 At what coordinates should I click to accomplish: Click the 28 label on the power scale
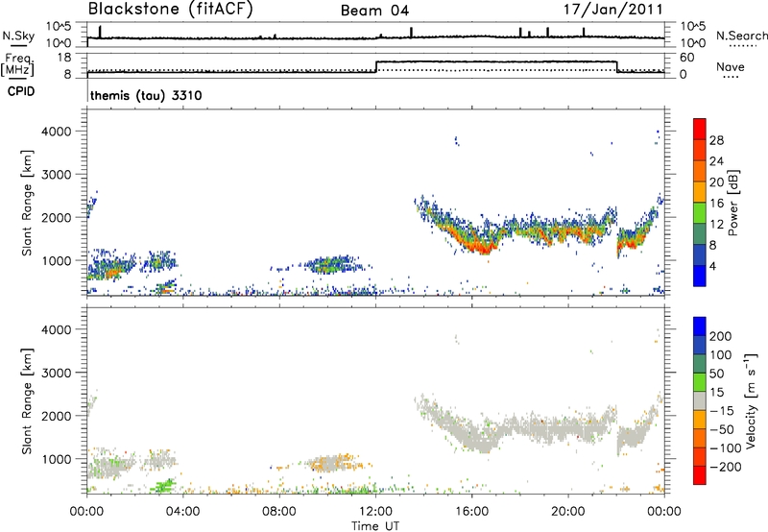point(716,140)
